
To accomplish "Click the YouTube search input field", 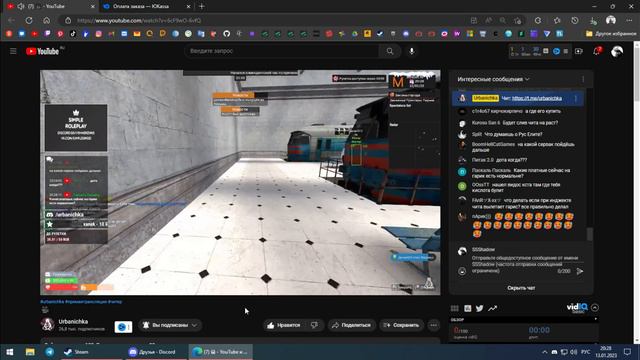I will pos(282,51).
